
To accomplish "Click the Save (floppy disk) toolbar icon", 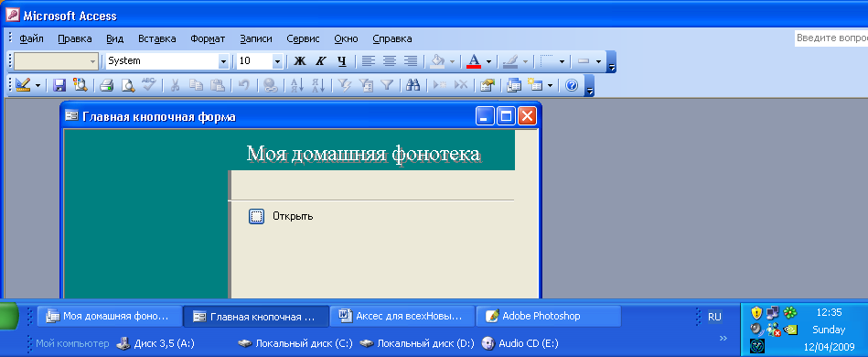I will pos(59,85).
